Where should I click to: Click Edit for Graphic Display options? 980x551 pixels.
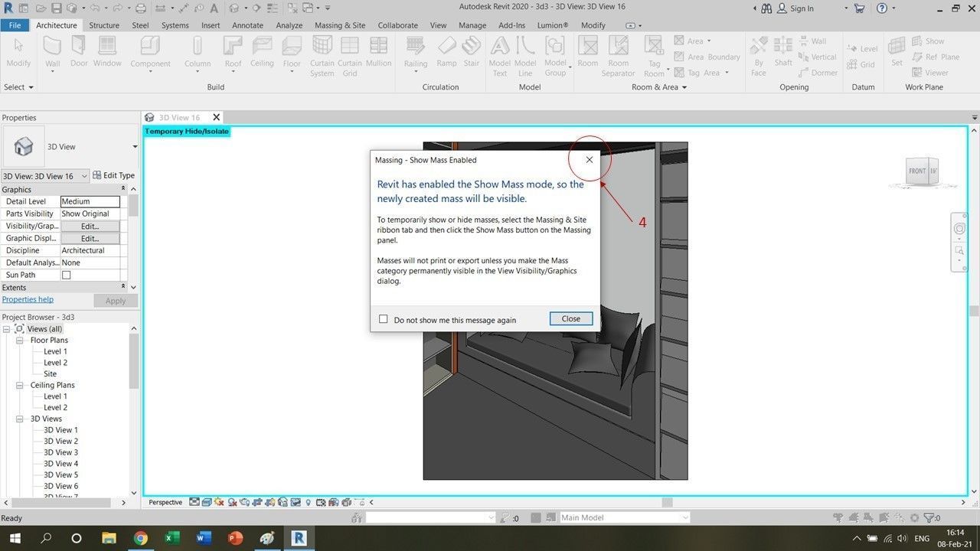(x=90, y=239)
